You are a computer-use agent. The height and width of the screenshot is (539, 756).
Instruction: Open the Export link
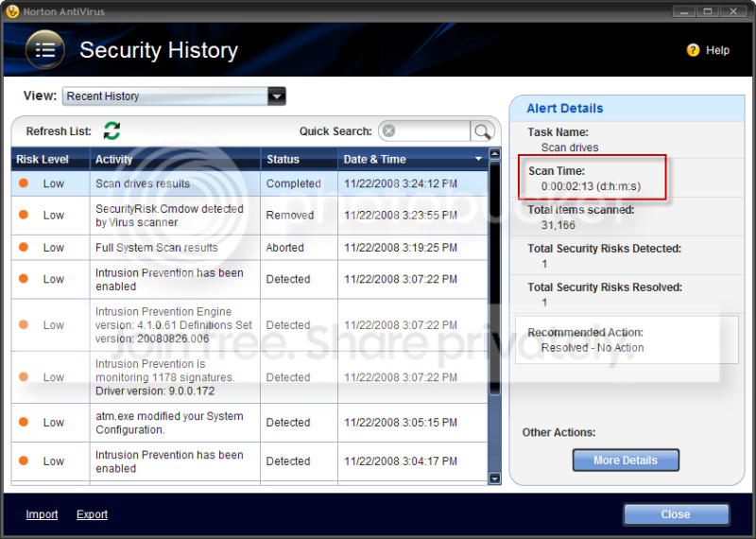[92, 514]
